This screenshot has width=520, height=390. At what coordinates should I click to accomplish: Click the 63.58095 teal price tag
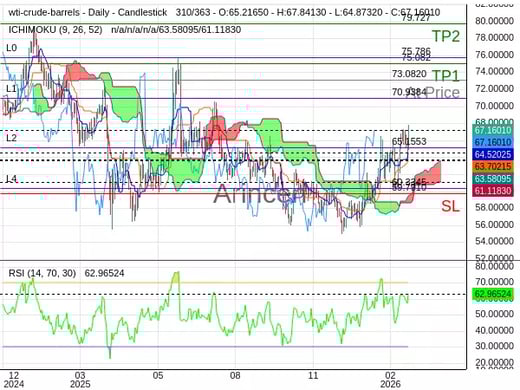point(493,179)
